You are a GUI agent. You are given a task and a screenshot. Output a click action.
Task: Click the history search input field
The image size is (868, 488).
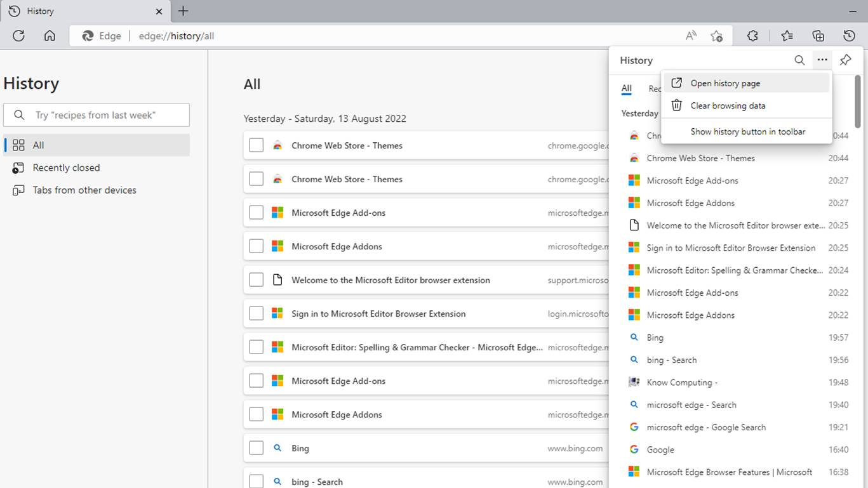tap(96, 115)
